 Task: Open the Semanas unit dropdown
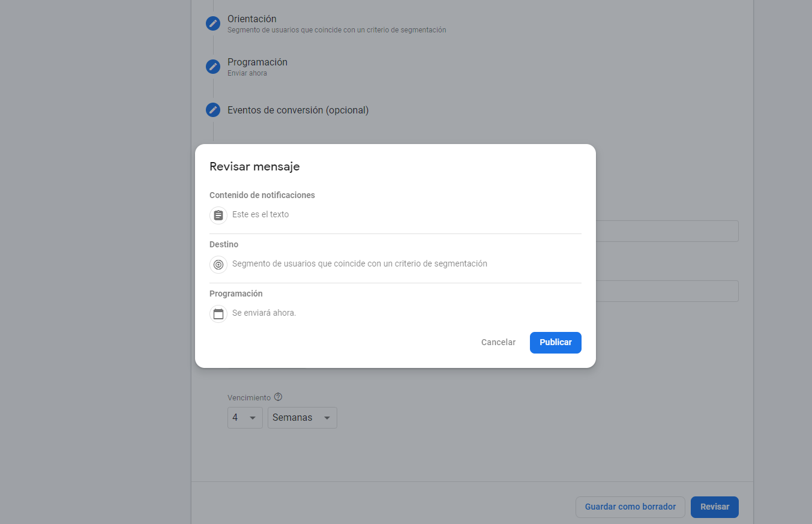point(302,418)
